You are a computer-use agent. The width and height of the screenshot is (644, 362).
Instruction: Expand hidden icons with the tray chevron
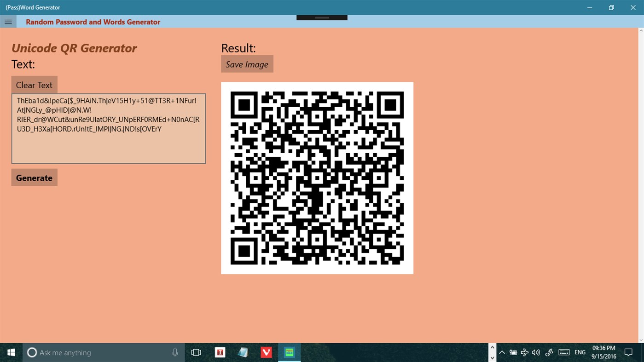point(501,352)
